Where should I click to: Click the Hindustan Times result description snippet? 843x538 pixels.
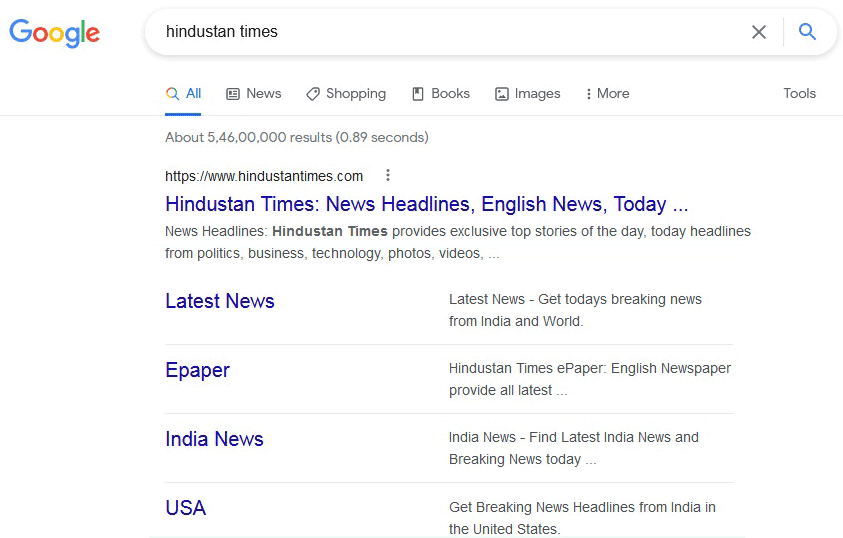[x=457, y=242]
